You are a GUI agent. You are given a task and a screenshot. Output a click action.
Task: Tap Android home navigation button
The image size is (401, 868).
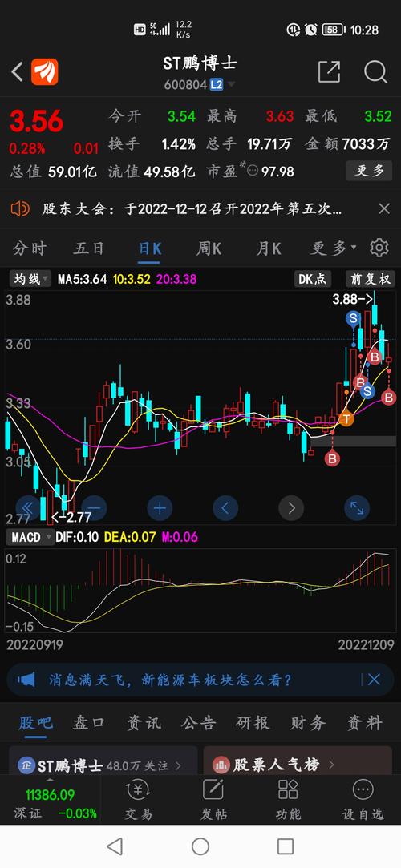(x=200, y=846)
